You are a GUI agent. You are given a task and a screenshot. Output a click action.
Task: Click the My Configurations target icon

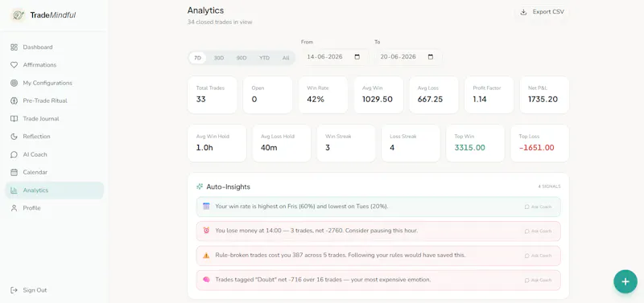[14, 83]
